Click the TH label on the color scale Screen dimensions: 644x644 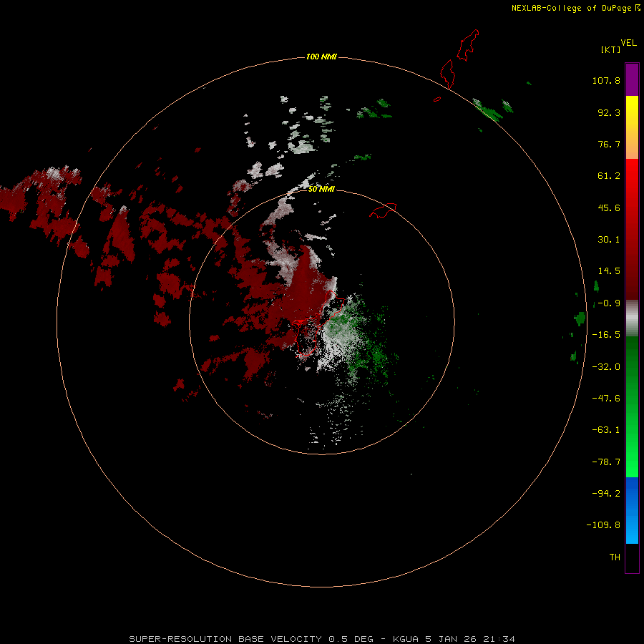pos(615,557)
